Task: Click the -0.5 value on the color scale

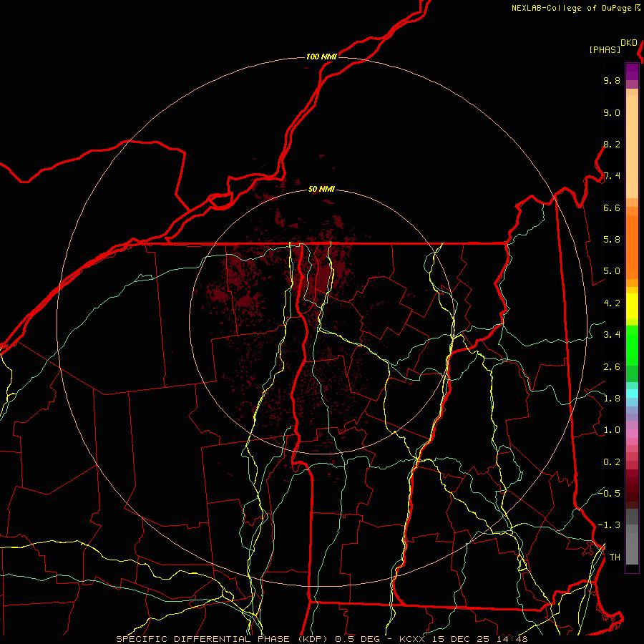Action: (609, 493)
